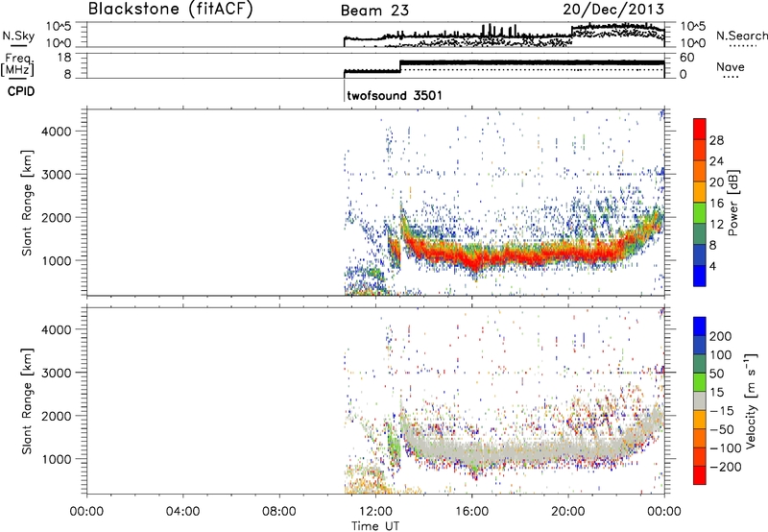This screenshot has height=532, width=768.
Task: Click the '3000' tick on velocity panel
Action: (57, 373)
